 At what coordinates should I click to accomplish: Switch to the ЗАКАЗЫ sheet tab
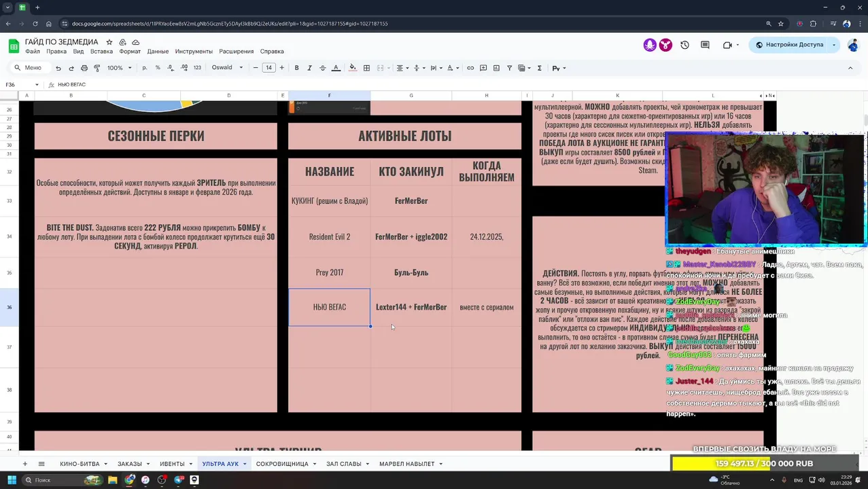tap(130, 464)
